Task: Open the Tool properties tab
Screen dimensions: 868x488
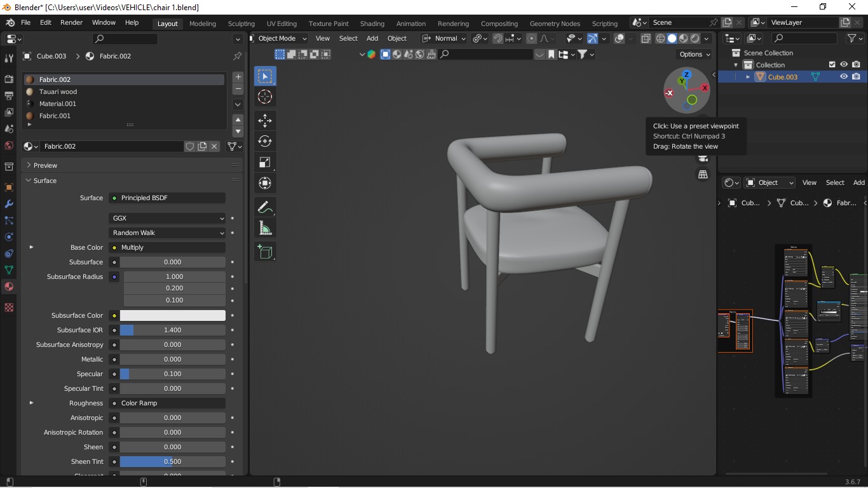Action: 9,58
